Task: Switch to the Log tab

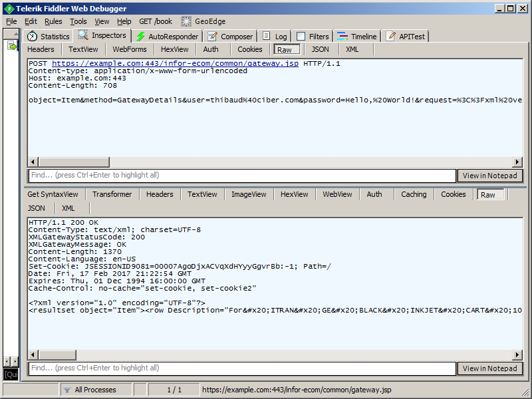Action: click(275, 37)
